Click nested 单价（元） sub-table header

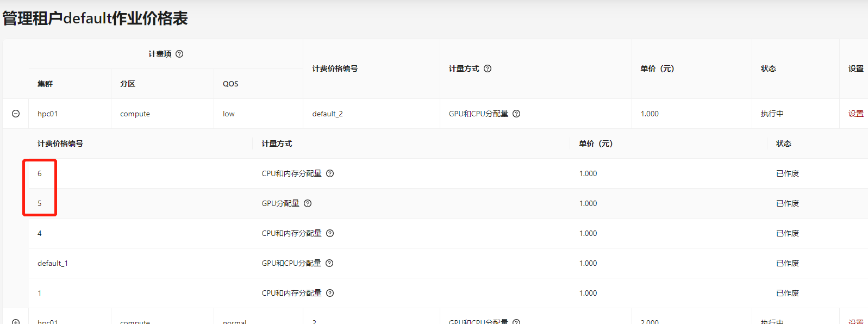(596, 144)
